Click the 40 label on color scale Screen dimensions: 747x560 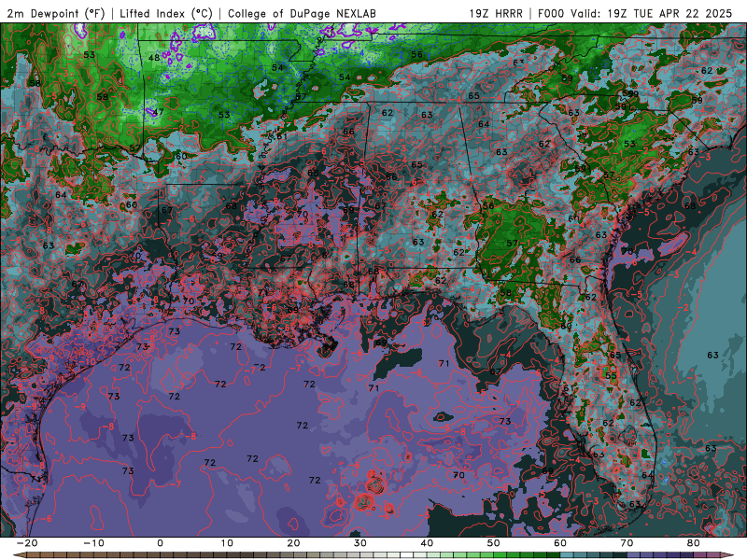point(427,543)
